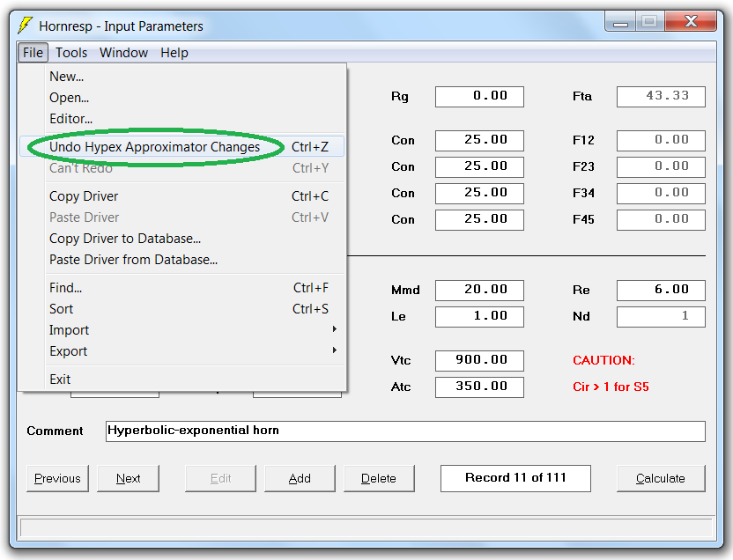Click the Add button
Screen dimensions: 733x560
click(x=300, y=478)
